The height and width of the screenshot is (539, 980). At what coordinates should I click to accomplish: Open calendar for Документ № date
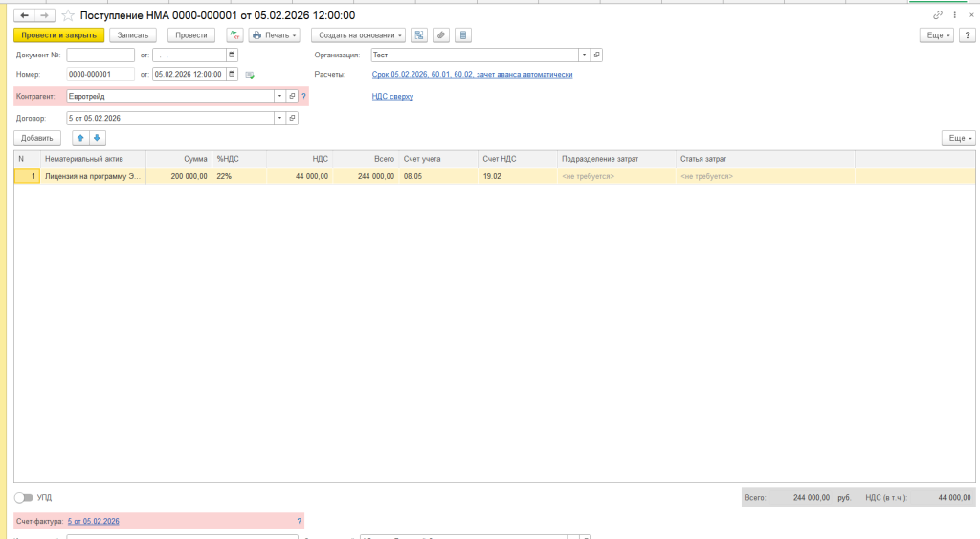(232, 55)
